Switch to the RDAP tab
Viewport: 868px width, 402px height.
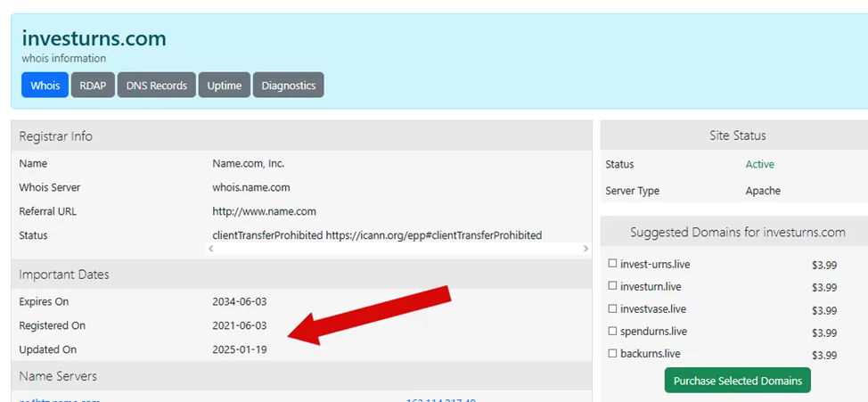tap(93, 86)
